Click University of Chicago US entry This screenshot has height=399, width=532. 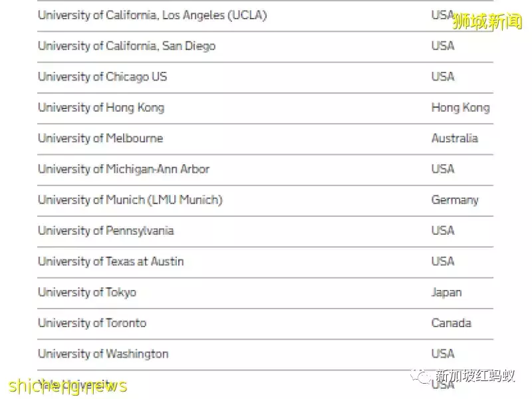pyautogui.click(x=102, y=76)
